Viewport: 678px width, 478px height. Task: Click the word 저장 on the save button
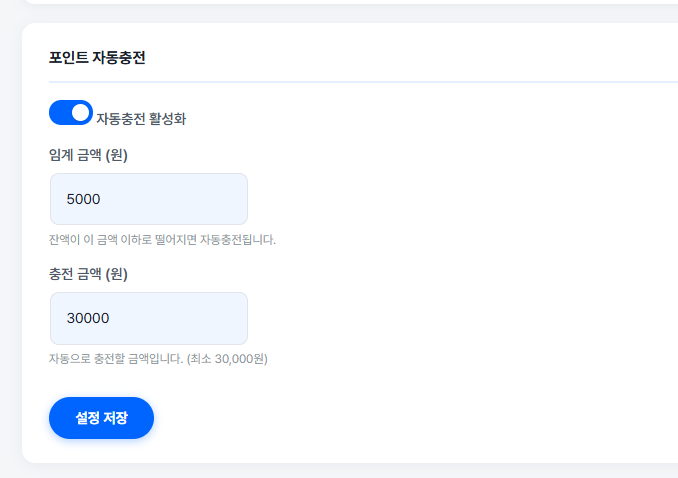coord(115,418)
